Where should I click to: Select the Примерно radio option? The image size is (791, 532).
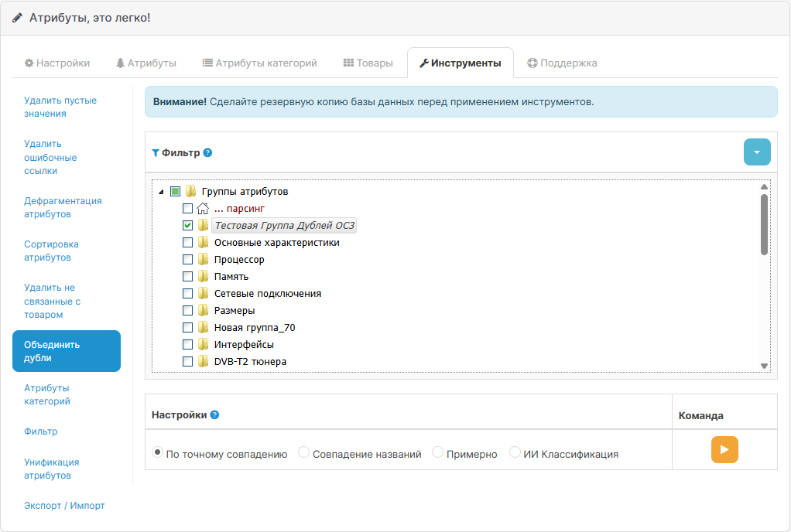(438, 452)
